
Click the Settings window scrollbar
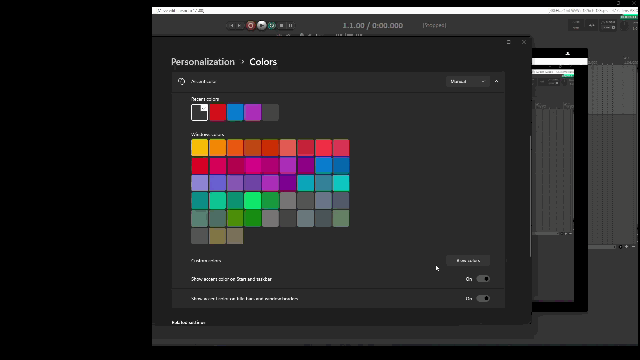(x=530, y=196)
